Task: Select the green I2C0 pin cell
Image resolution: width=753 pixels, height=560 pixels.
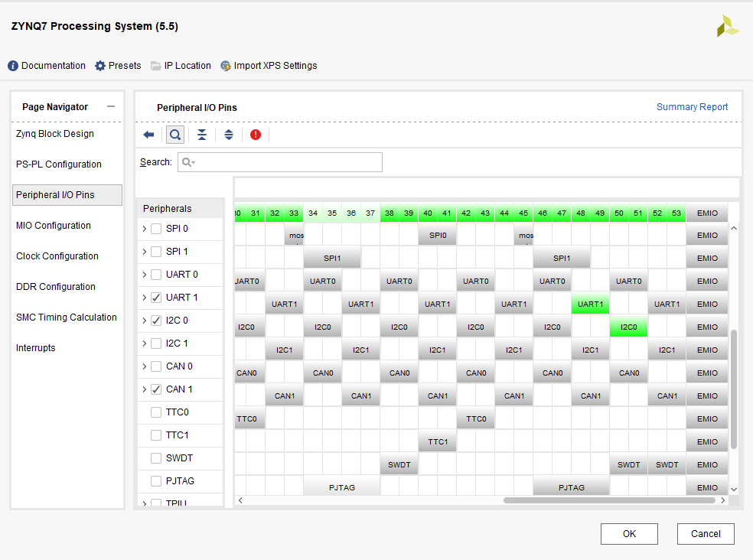Action: [628, 327]
